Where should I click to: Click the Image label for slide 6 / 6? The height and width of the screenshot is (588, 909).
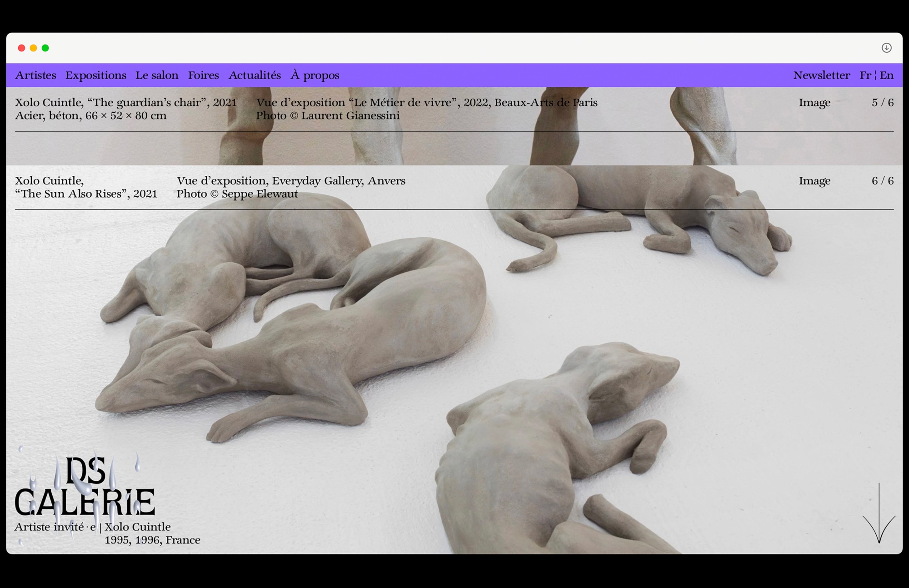pyautogui.click(x=814, y=181)
